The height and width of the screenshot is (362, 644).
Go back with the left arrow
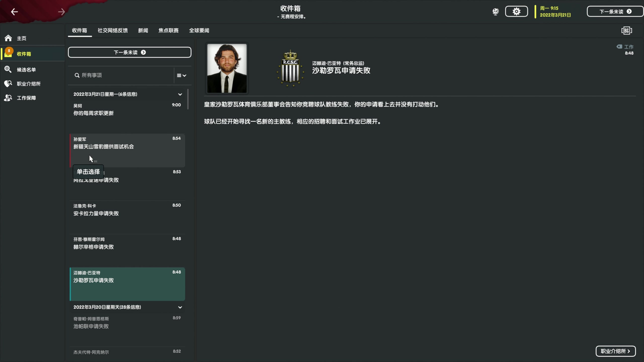pos(14,12)
